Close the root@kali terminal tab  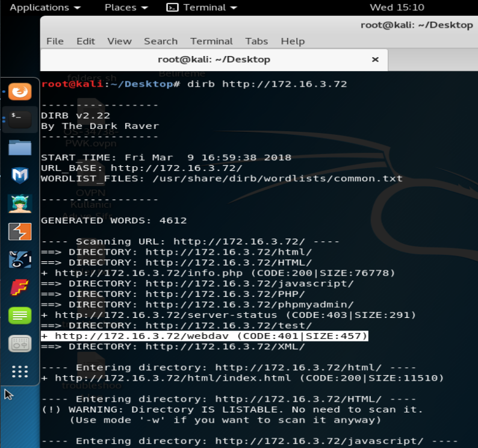click(375, 60)
